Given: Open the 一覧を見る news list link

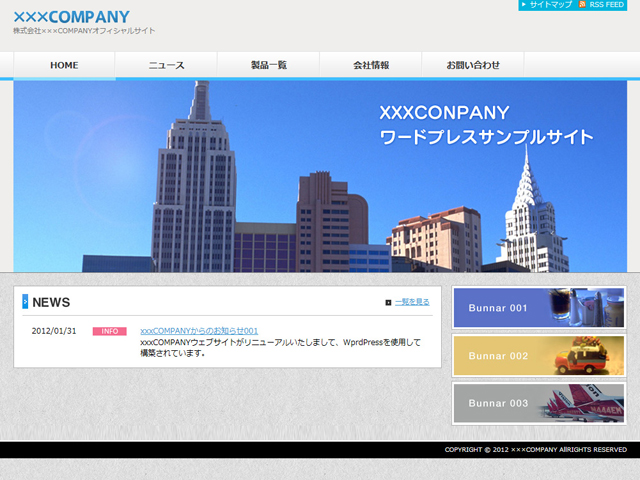Looking at the screenshot, I should pyautogui.click(x=412, y=302).
